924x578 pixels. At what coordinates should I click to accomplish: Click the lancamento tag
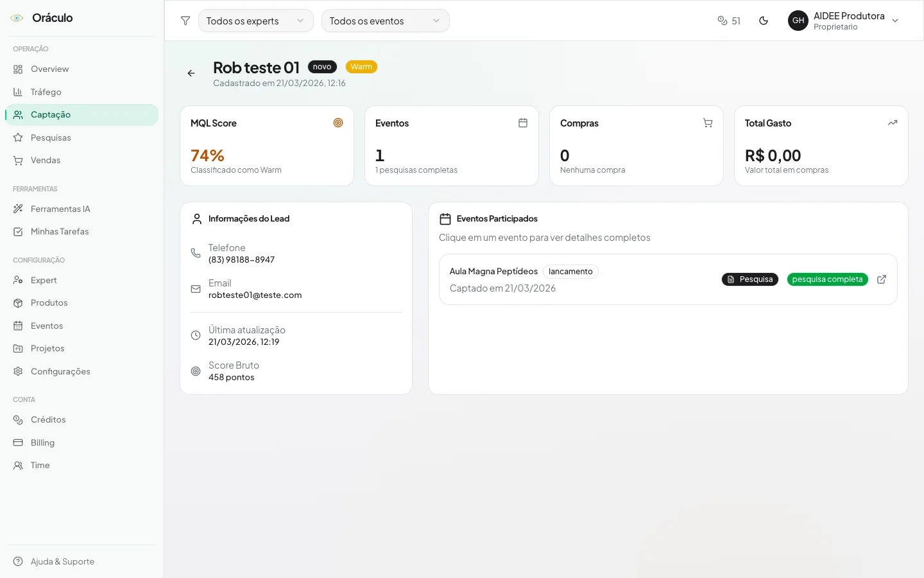pos(570,272)
